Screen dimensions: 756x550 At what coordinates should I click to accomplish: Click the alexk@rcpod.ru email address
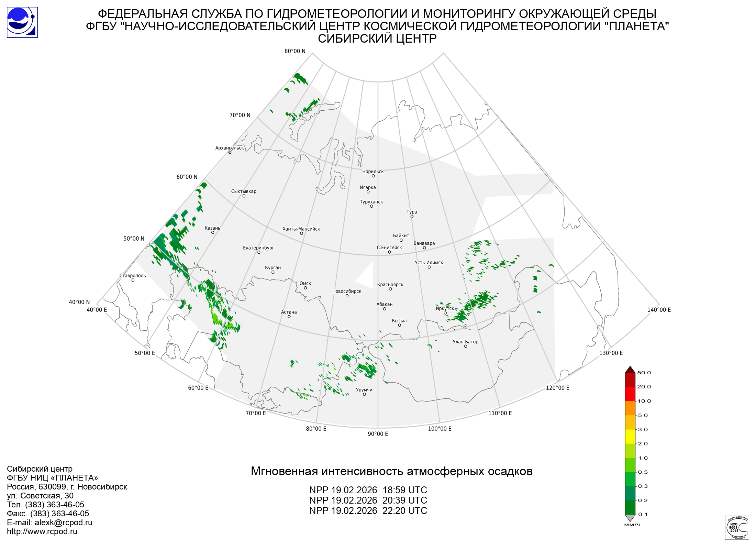(64, 522)
